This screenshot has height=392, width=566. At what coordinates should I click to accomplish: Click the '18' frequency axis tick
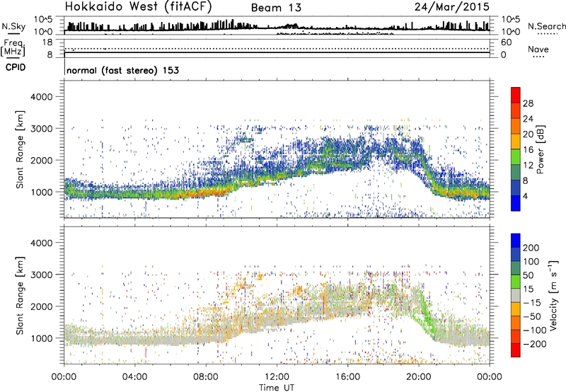point(47,42)
